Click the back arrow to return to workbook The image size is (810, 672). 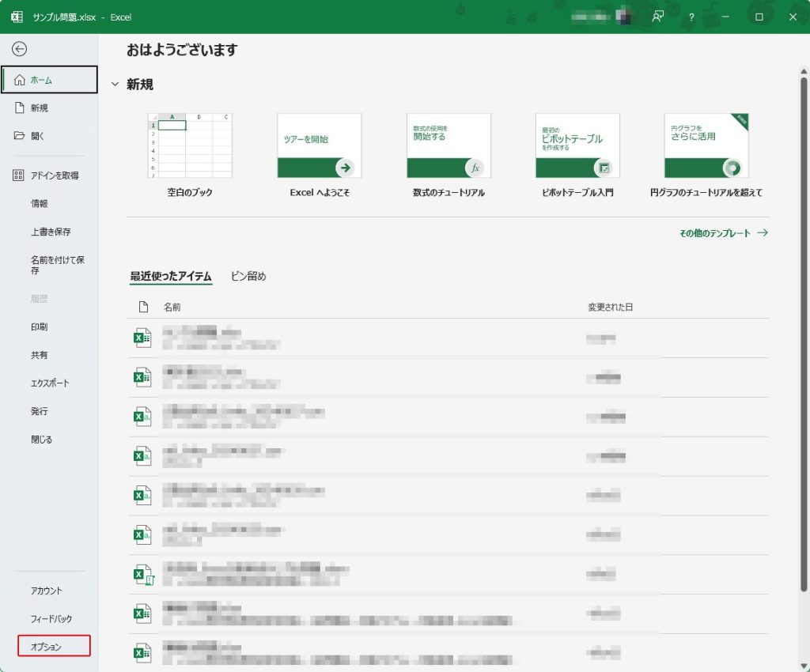(19, 49)
